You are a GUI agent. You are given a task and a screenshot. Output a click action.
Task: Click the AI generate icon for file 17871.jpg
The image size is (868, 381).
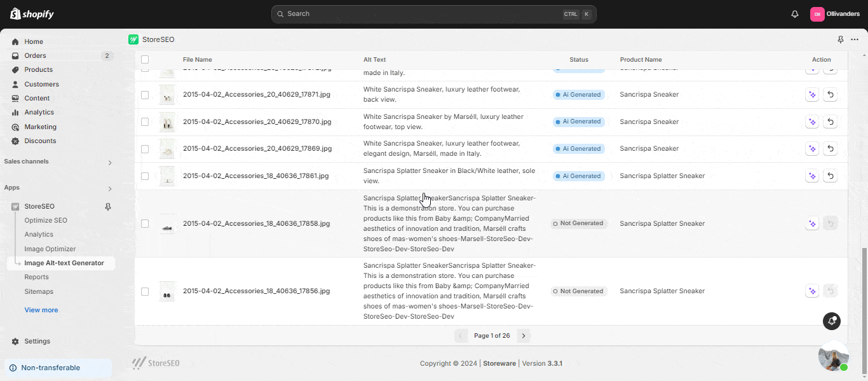click(x=811, y=95)
